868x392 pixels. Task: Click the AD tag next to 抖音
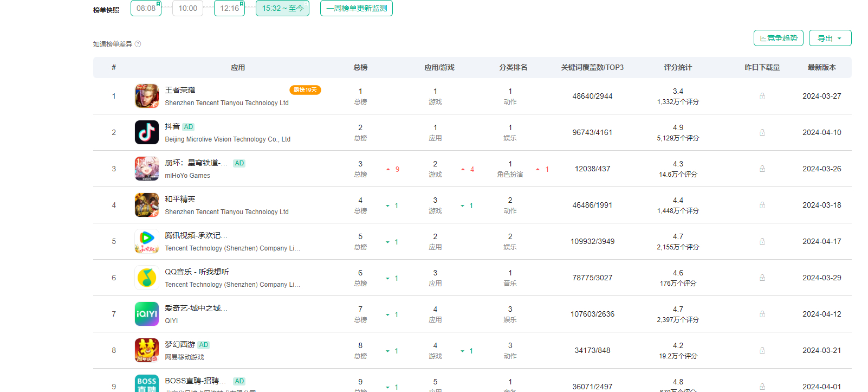pos(188,127)
